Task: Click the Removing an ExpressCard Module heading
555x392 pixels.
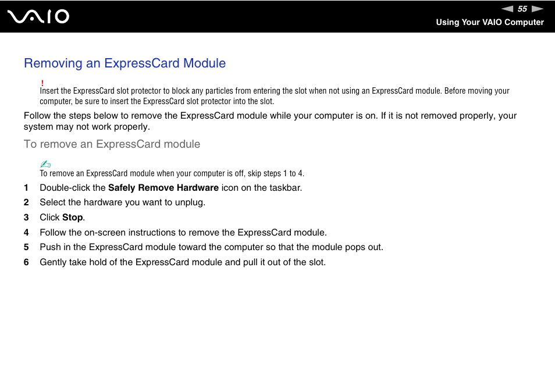Action: pos(124,63)
